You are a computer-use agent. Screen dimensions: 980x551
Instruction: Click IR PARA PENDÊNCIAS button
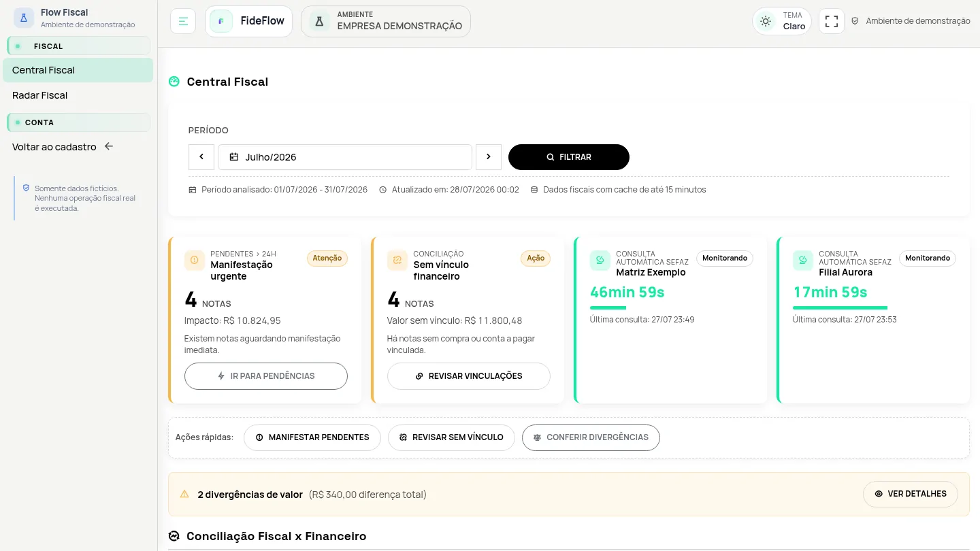tap(266, 376)
